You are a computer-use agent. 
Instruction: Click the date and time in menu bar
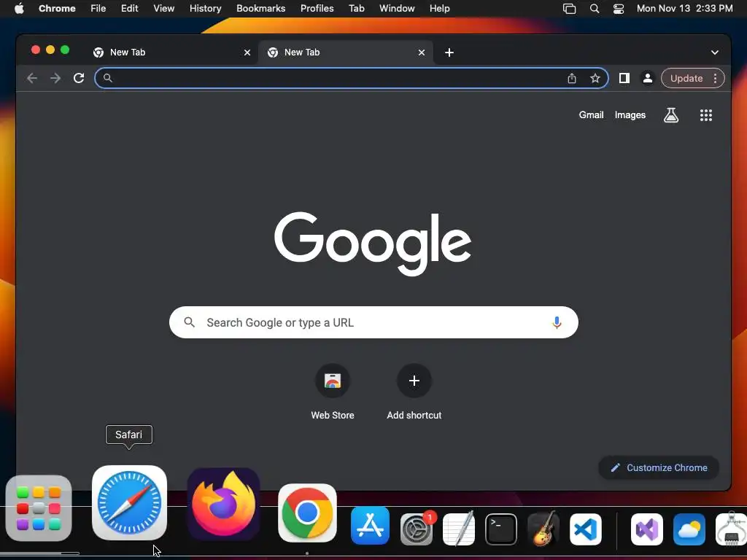[684, 9]
